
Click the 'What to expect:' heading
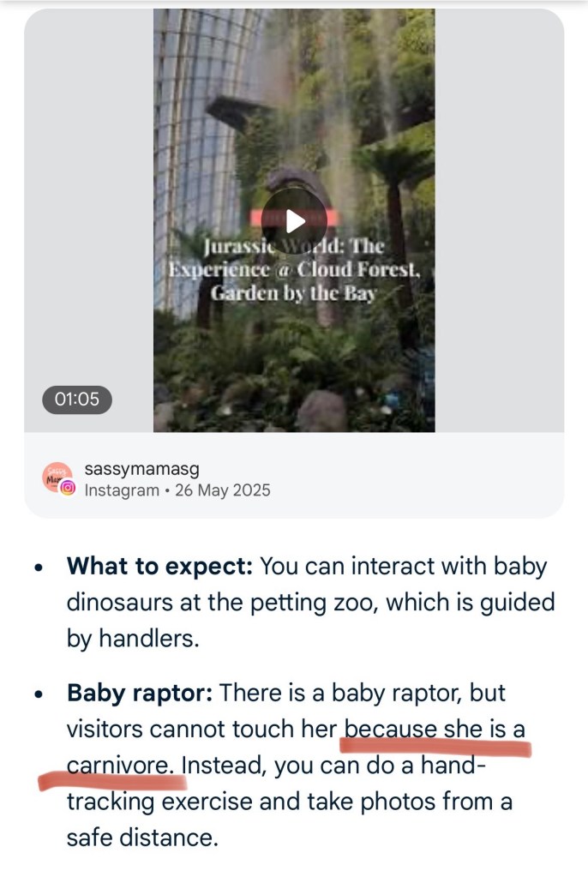click(159, 568)
